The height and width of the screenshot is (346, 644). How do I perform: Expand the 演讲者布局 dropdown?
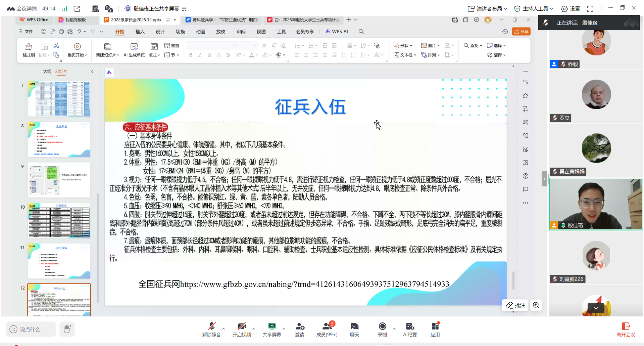pos(488,9)
